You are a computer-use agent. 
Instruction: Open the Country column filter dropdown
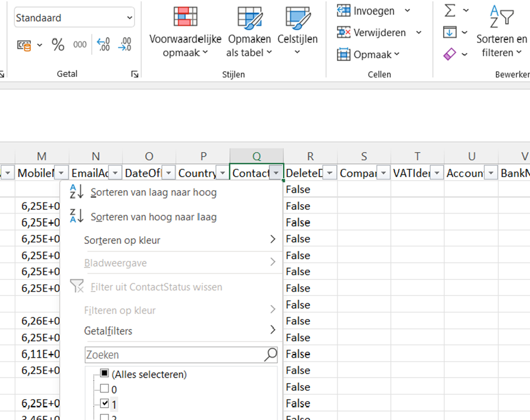tap(223, 173)
